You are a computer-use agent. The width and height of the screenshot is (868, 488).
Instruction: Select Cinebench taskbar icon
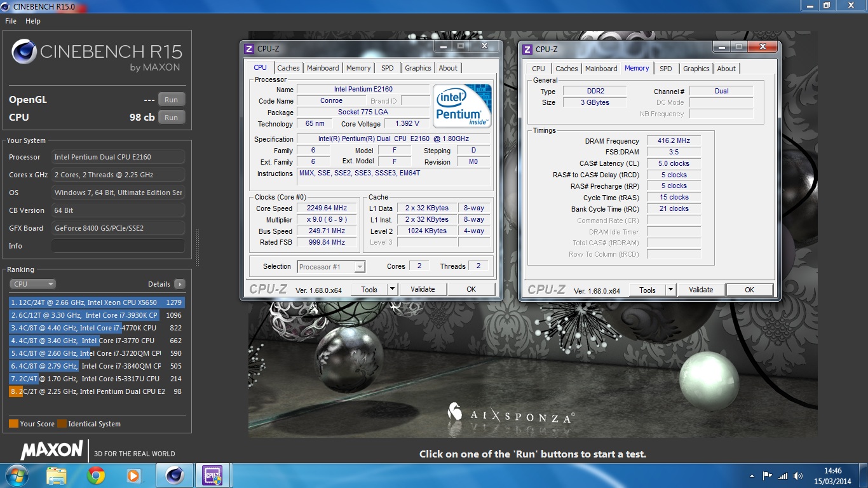coord(175,475)
